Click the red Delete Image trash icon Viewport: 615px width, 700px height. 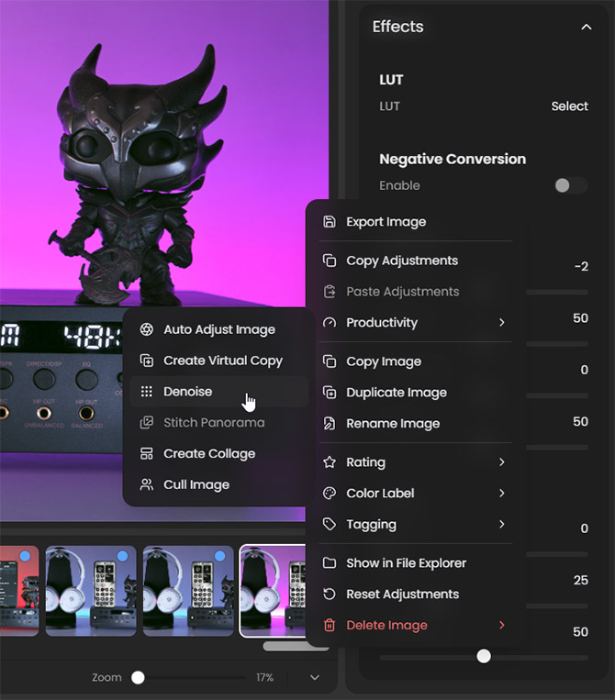(330, 626)
